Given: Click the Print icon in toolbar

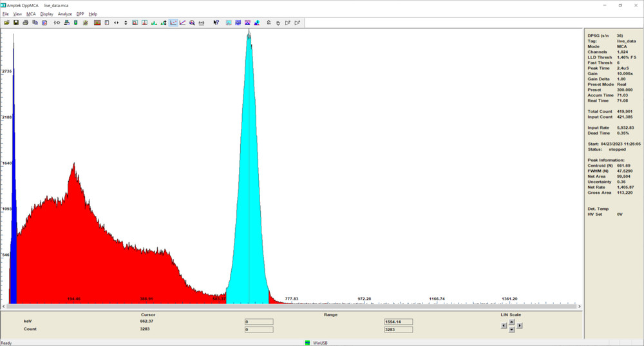Looking at the screenshot, I should [26, 23].
